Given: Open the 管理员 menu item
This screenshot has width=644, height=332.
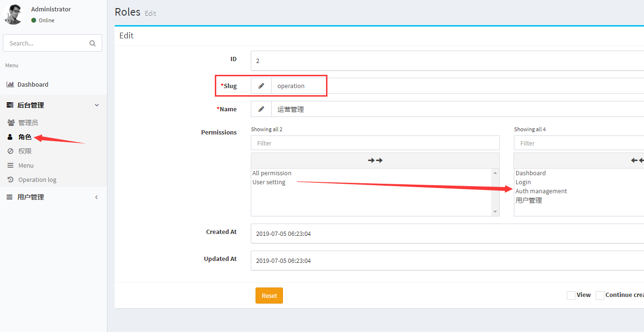Looking at the screenshot, I should [x=28, y=123].
